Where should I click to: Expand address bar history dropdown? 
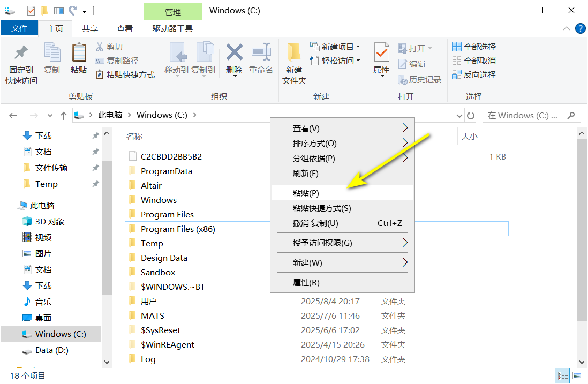459,116
